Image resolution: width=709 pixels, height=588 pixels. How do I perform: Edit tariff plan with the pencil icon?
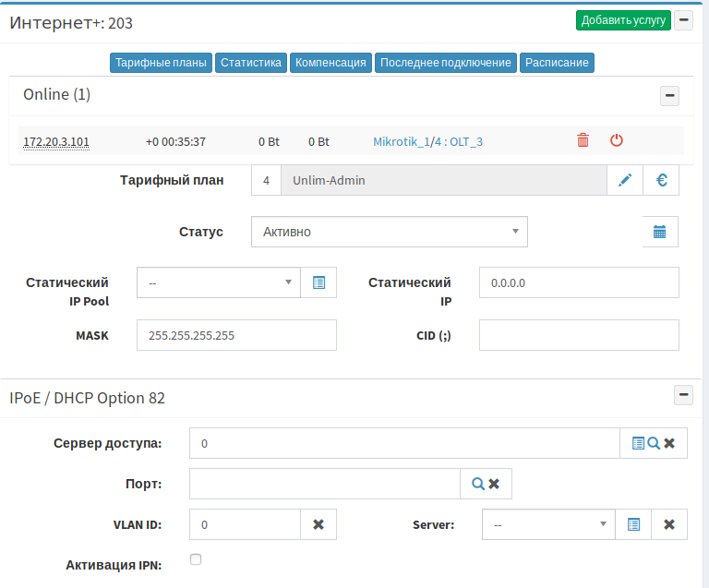click(624, 180)
